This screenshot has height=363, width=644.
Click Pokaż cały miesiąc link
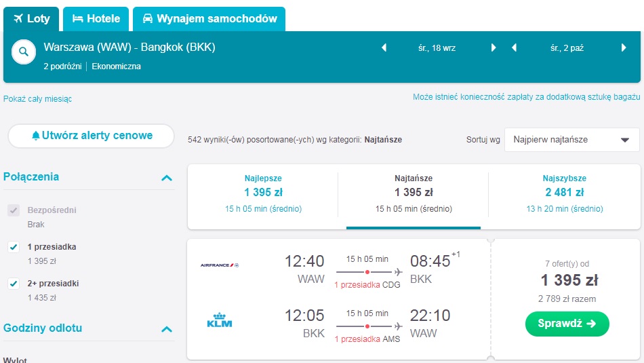[x=37, y=99]
